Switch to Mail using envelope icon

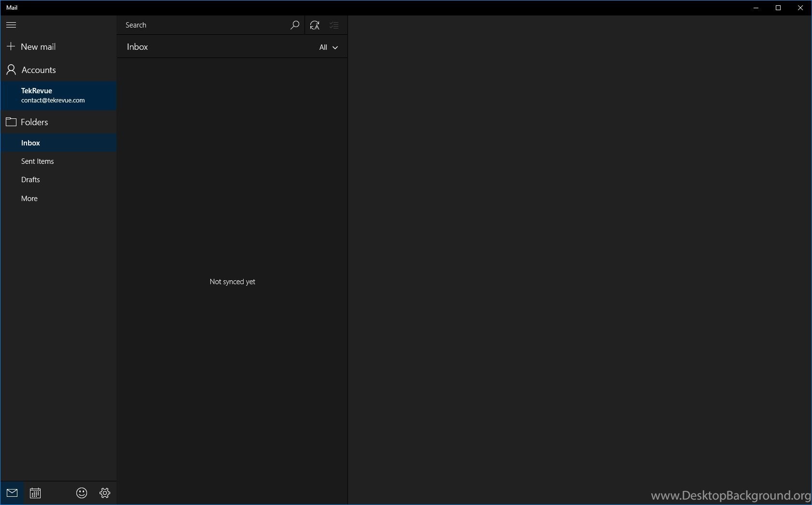point(12,493)
